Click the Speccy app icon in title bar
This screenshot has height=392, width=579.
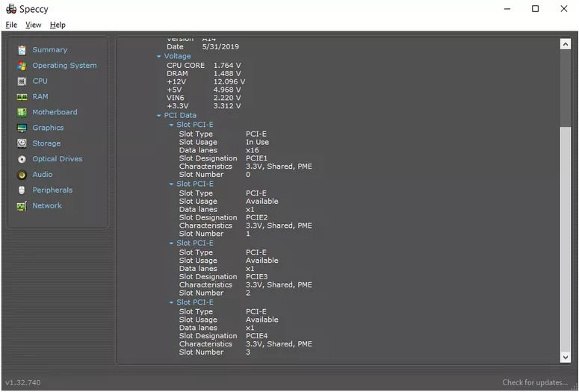coord(11,9)
